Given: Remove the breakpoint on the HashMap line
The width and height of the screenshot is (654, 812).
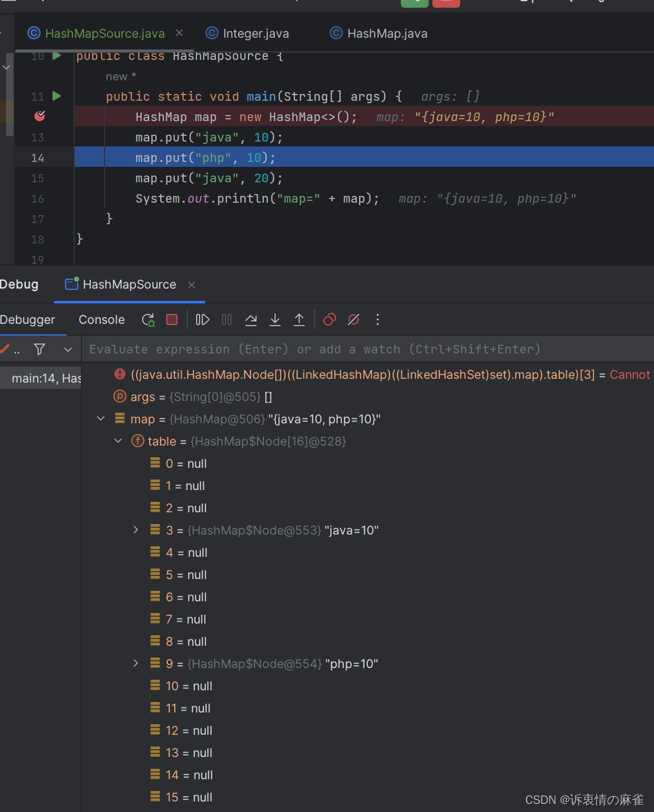Looking at the screenshot, I should click(x=40, y=116).
